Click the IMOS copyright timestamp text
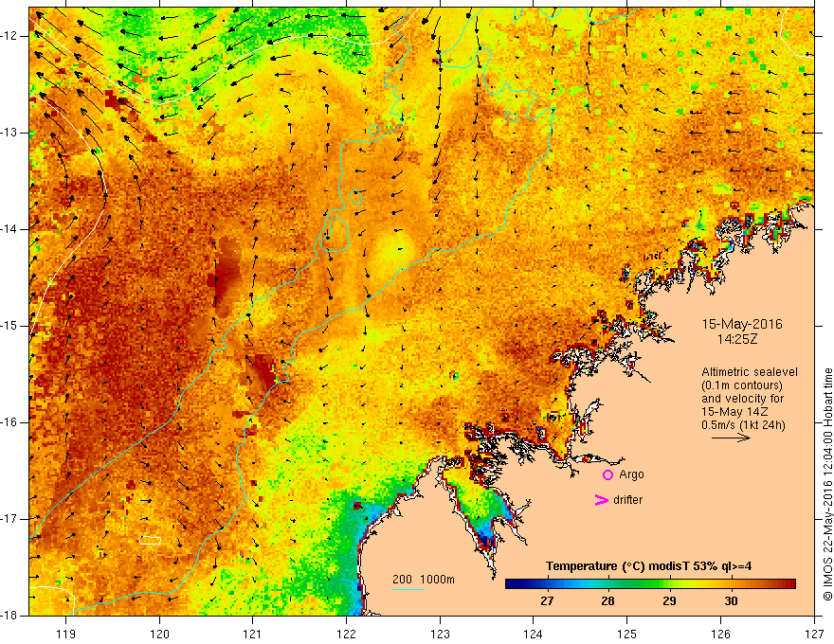 [827, 484]
